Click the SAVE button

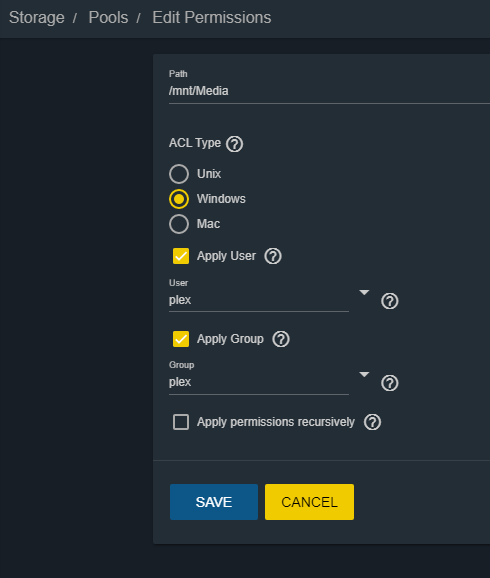click(x=214, y=502)
